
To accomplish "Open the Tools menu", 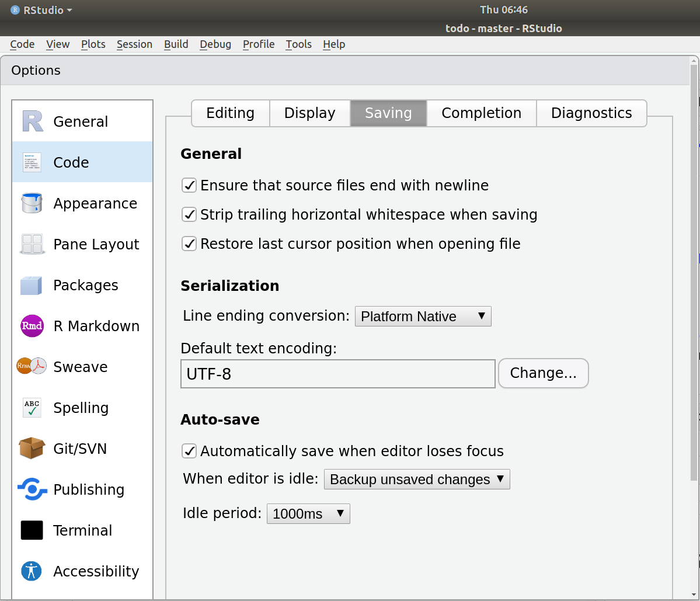I will (x=299, y=44).
